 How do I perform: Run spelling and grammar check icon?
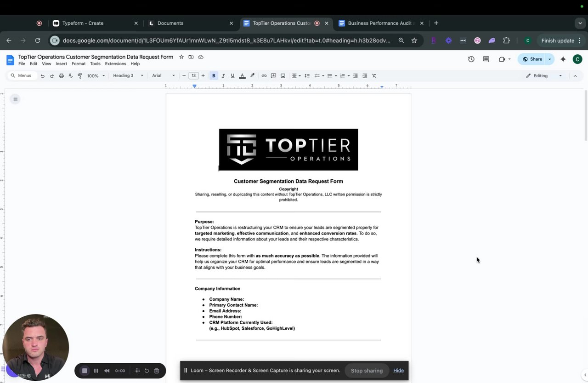(70, 76)
